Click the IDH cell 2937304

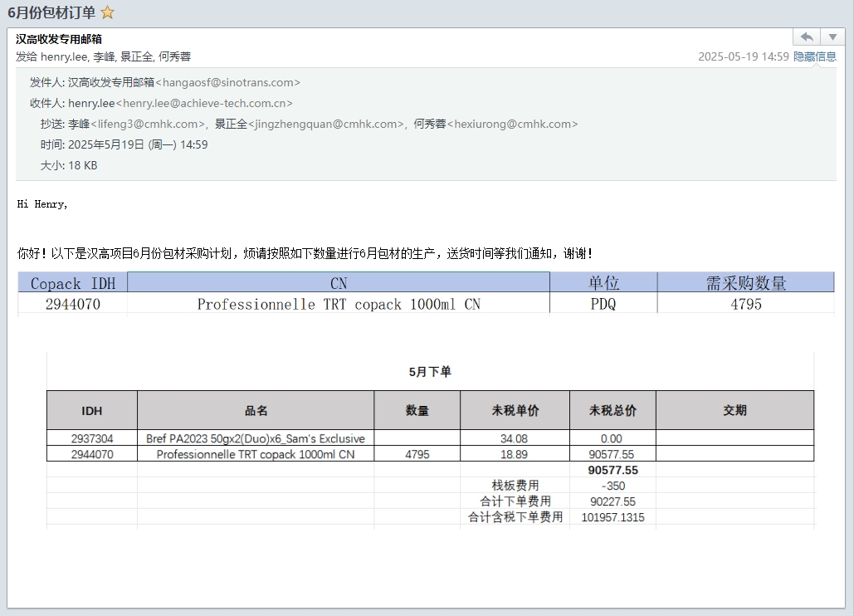pyautogui.click(x=92, y=438)
